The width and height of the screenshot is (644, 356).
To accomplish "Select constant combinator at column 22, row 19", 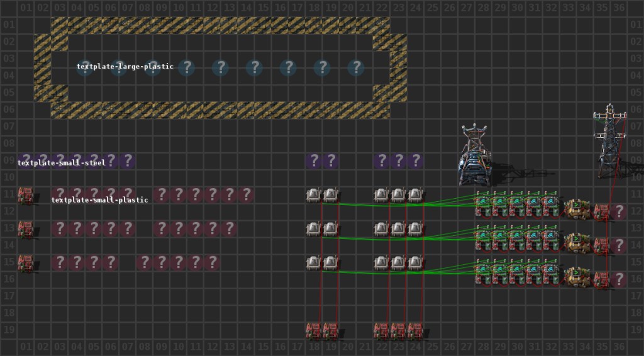I will pyautogui.click(x=381, y=331).
